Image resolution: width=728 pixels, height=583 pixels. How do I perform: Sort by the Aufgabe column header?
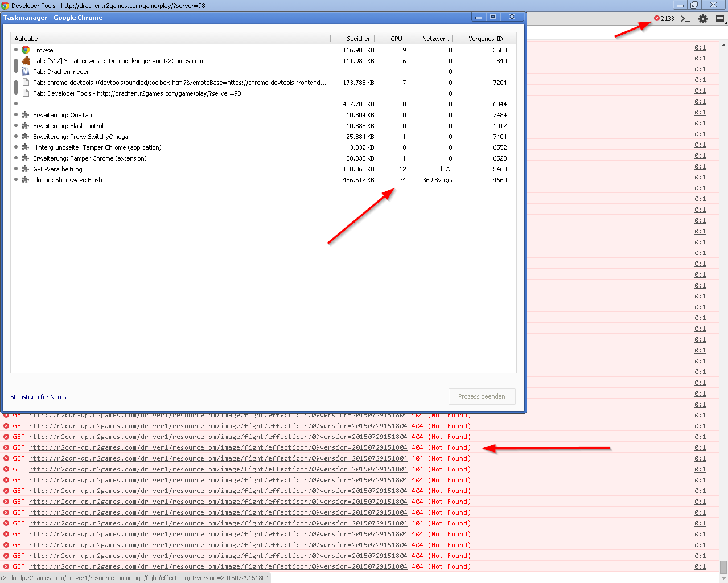26,39
